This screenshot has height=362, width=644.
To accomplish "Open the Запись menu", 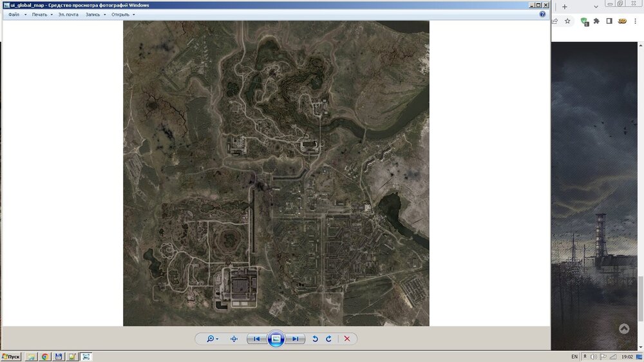I will 96,14.
